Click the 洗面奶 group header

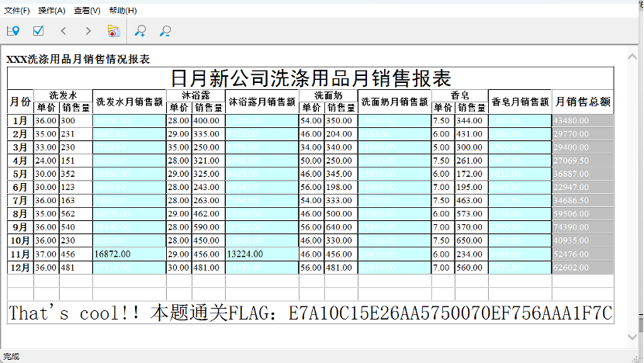coord(328,95)
